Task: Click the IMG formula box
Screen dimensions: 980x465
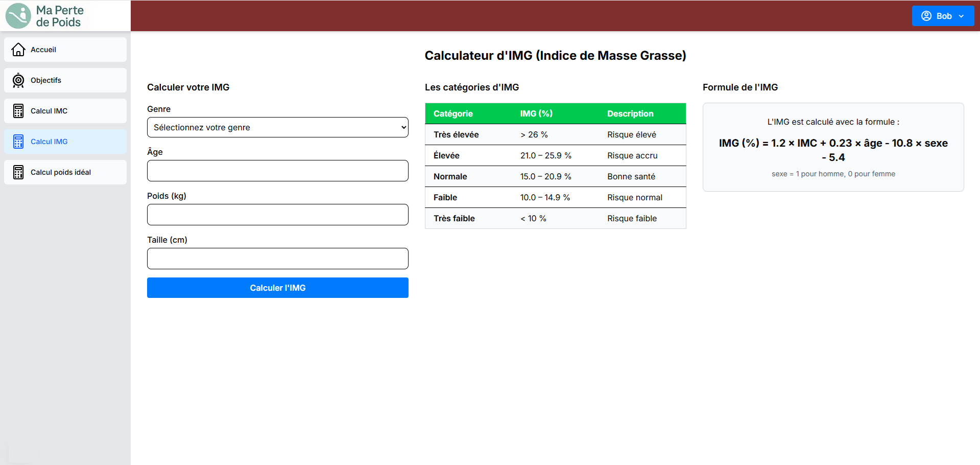Action: pyautogui.click(x=833, y=147)
